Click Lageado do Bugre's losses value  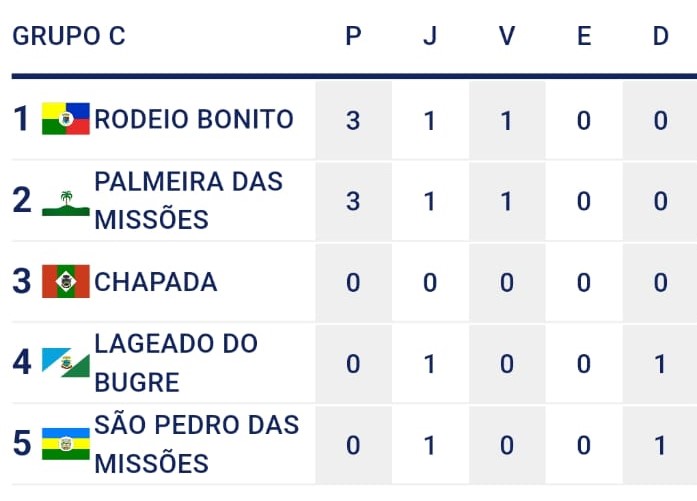pos(661,364)
